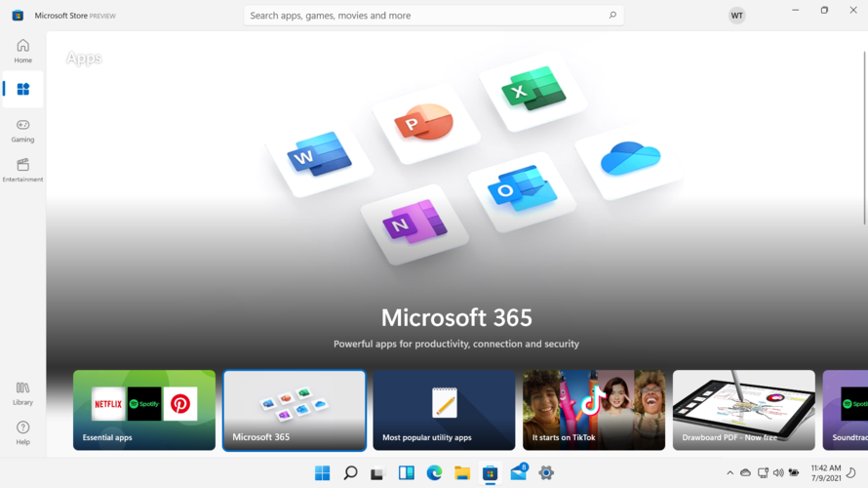This screenshot has width=868, height=488.
Task: Open the Home section in sidebar
Action: tap(22, 51)
